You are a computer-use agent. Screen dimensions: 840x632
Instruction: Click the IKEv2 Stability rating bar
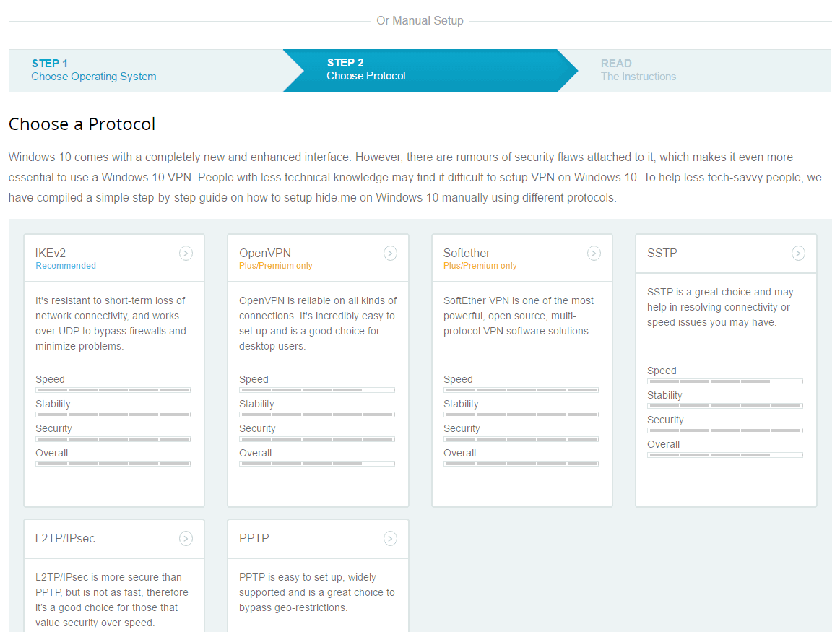point(113,415)
